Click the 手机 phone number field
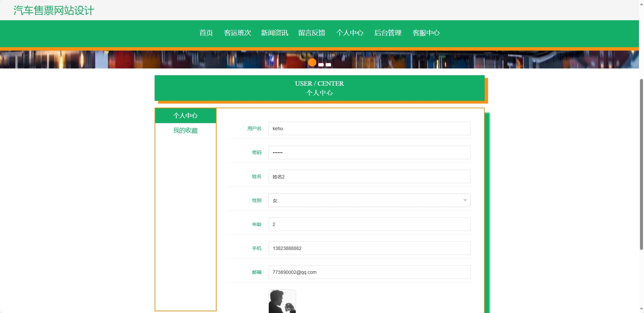 (368, 248)
